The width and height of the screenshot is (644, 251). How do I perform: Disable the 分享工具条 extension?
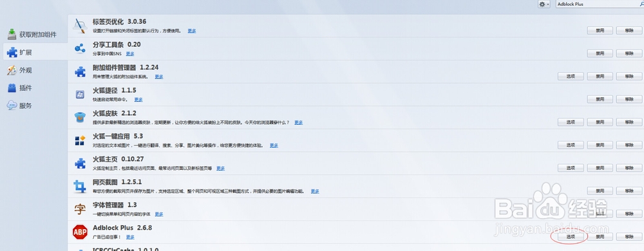pos(600,53)
